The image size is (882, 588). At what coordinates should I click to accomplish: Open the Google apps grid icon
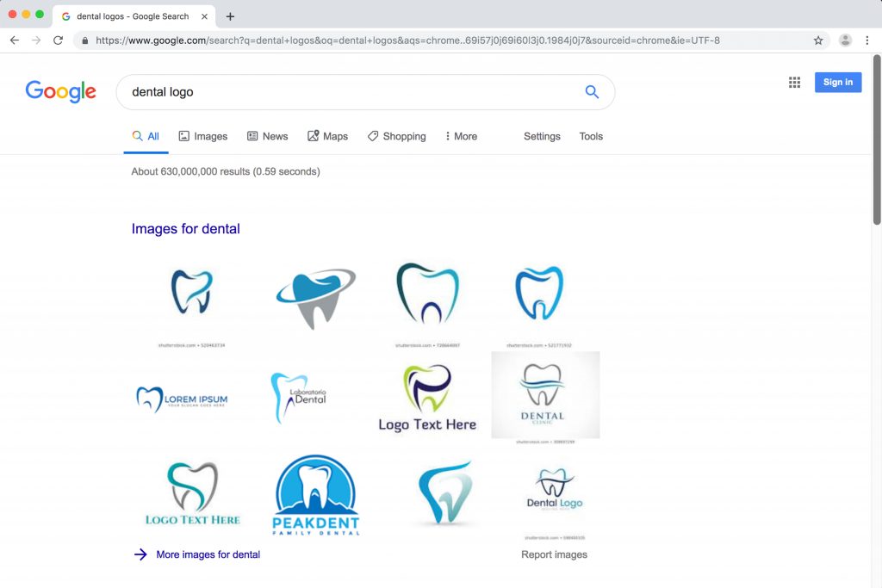click(794, 83)
